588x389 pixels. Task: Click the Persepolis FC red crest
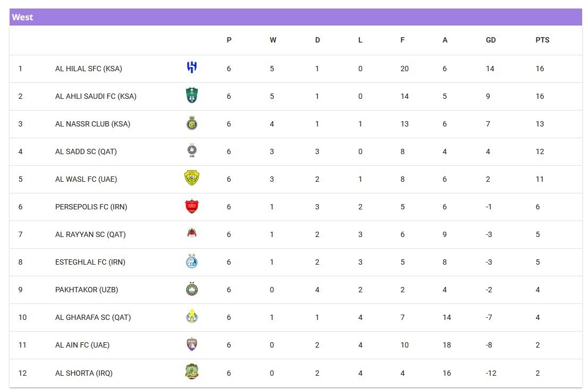click(191, 206)
